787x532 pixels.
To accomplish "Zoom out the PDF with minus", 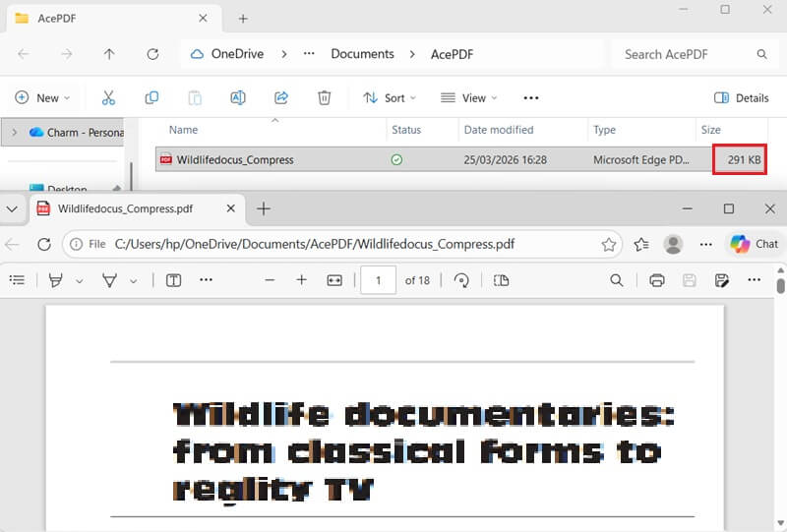I will pos(270,280).
